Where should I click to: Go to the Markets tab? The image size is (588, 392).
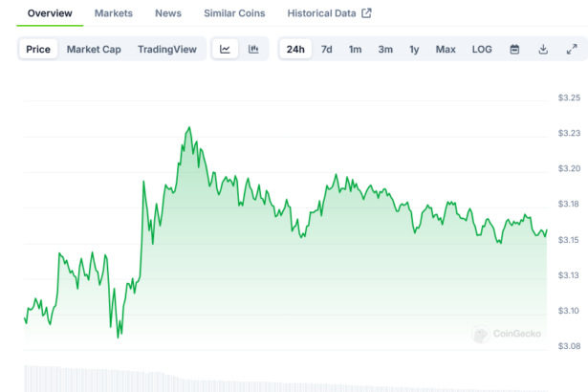click(114, 13)
